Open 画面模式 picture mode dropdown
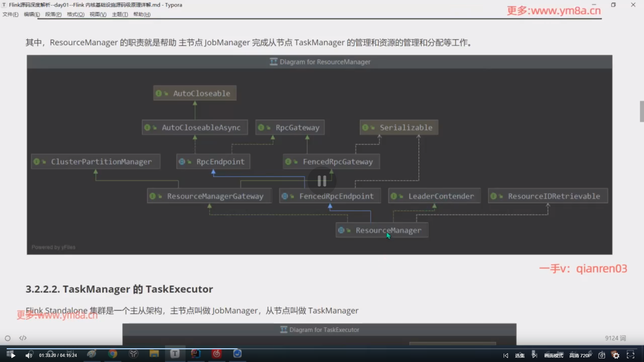The width and height of the screenshot is (644, 362). [553, 356]
